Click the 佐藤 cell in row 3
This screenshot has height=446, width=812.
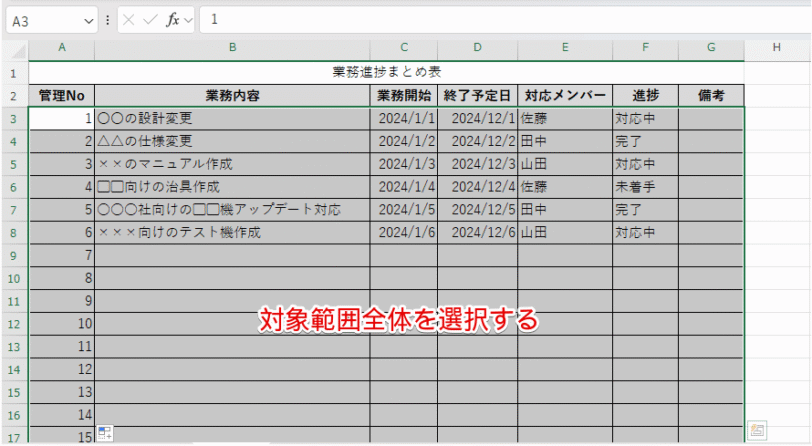(565, 119)
